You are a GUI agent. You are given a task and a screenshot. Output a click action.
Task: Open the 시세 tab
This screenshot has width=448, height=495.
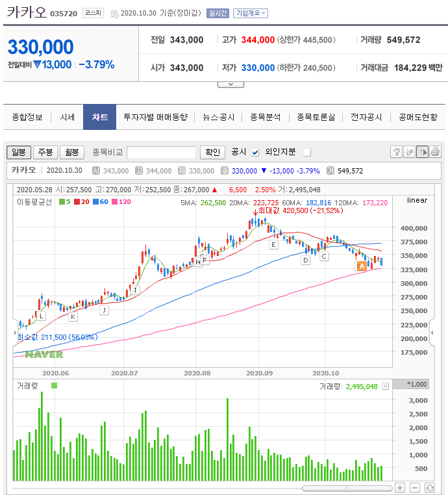[68, 117]
